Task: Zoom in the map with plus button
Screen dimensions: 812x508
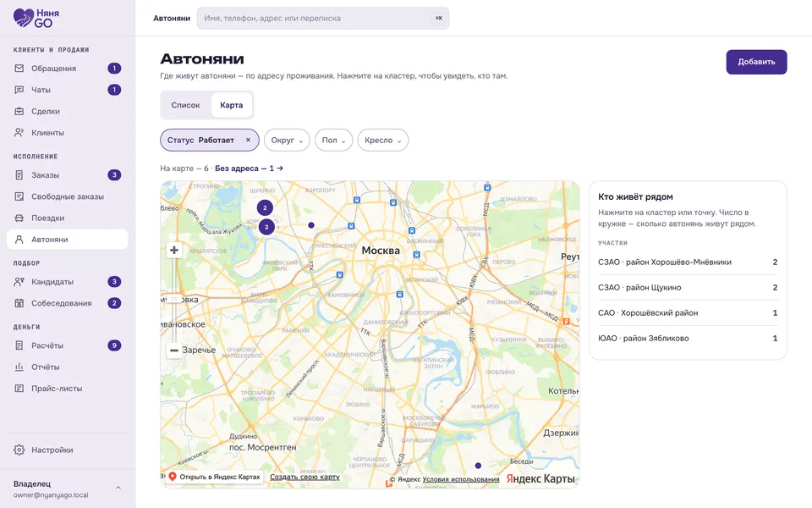Action: coord(174,251)
